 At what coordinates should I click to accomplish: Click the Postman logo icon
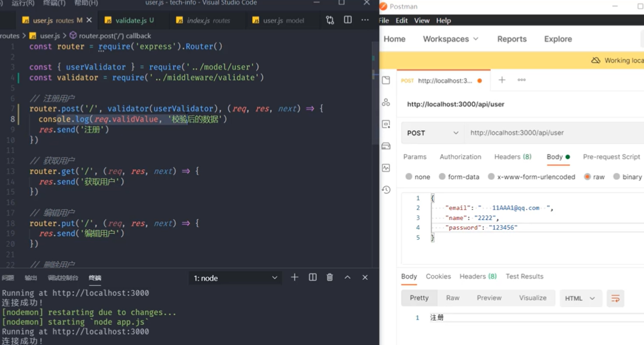pyautogui.click(x=383, y=6)
